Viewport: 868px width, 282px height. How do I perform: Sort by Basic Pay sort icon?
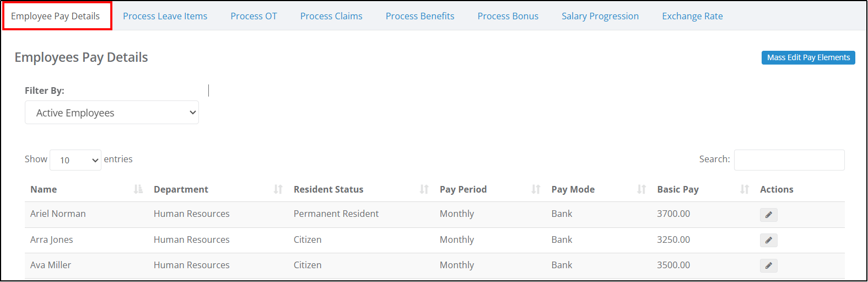745,189
